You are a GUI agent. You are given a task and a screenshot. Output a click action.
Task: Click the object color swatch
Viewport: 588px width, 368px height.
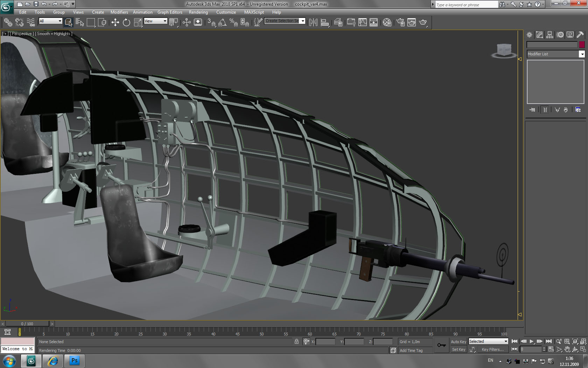click(x=582, y=45)
